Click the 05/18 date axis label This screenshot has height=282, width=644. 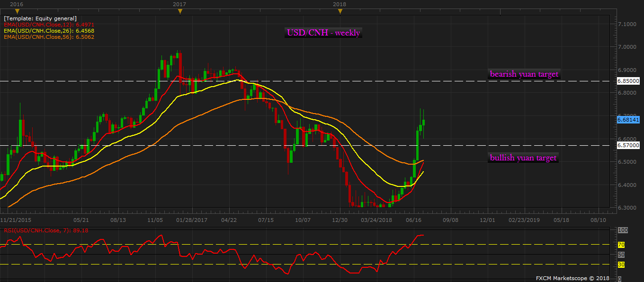coord(561,220)
